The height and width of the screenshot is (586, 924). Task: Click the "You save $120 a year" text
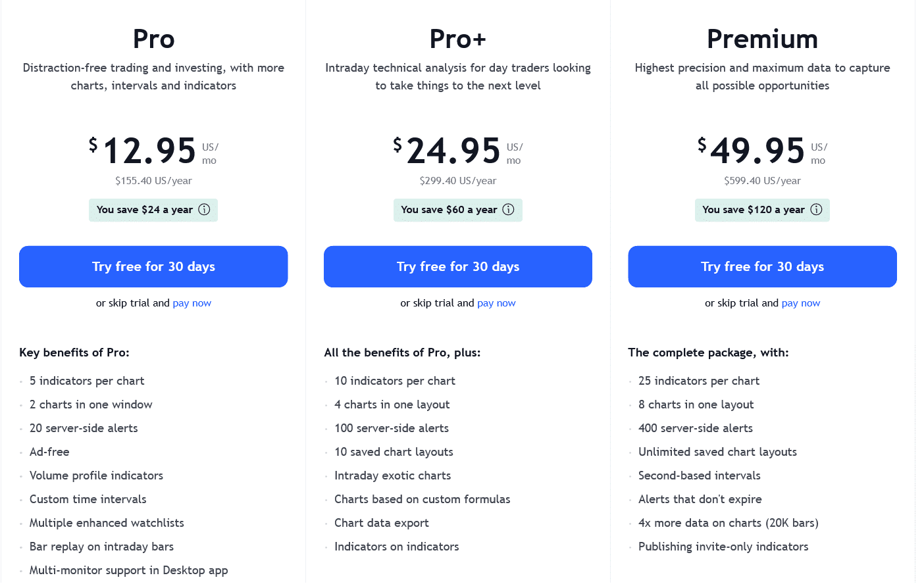pos(753,210)
